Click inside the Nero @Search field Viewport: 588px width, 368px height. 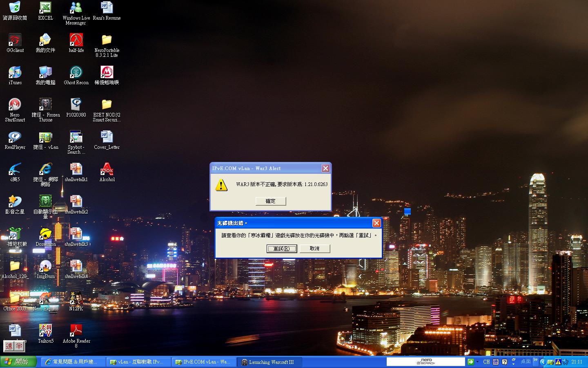coord(426,361)
